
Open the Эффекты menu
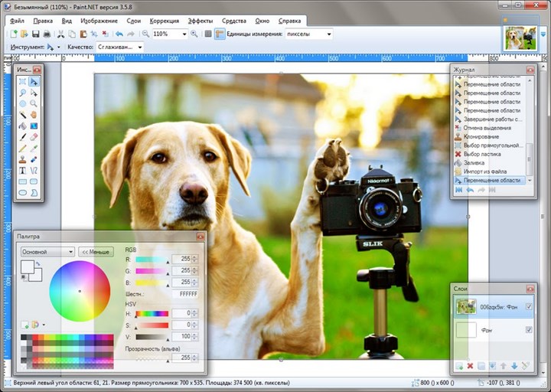(201, 21)
